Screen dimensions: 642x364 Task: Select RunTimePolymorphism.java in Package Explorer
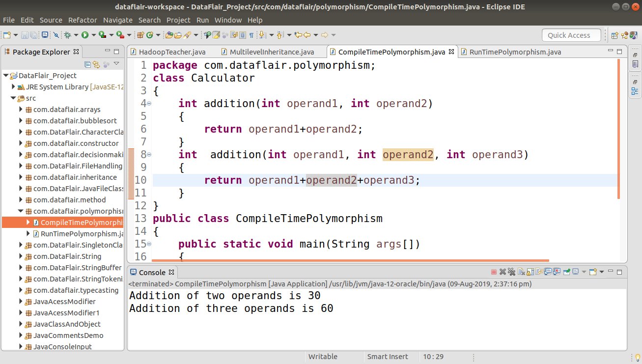tap(79, 234)
